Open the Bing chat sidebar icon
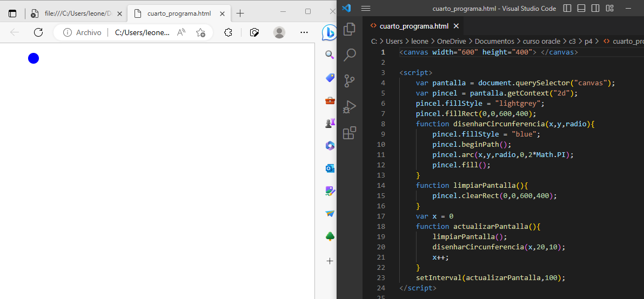Image resolution: width=644 pixels, height=299 pixels. coord(329,32)
